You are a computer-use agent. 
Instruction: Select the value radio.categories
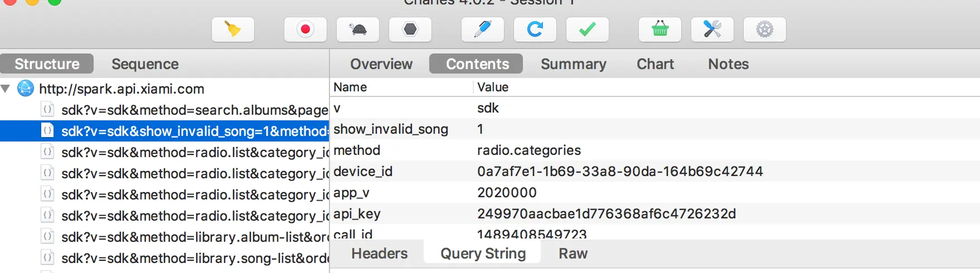click(529, 150)
